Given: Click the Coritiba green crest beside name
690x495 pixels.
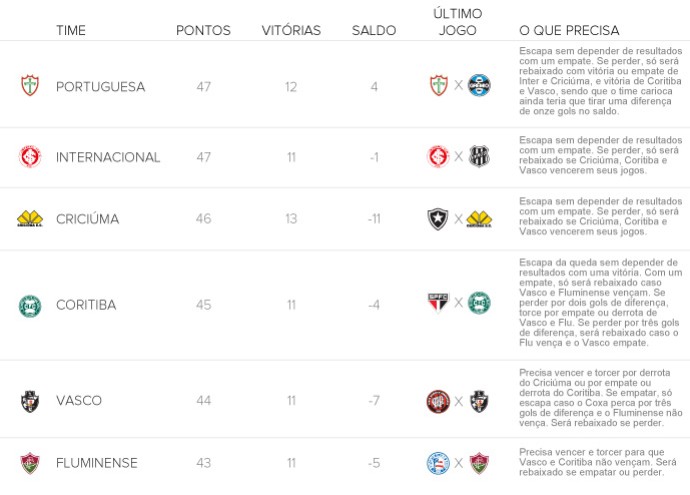Looking at the screenshot, I should click(30, 306).
